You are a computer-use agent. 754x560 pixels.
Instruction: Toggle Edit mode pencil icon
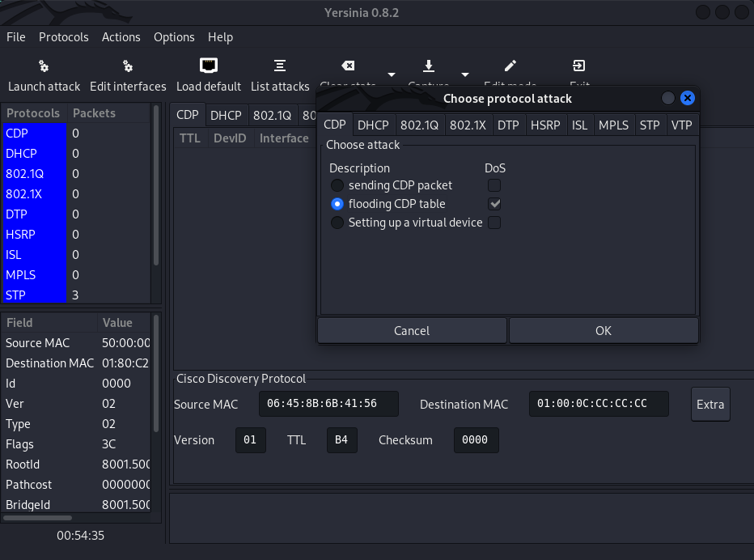pos(510,66)
